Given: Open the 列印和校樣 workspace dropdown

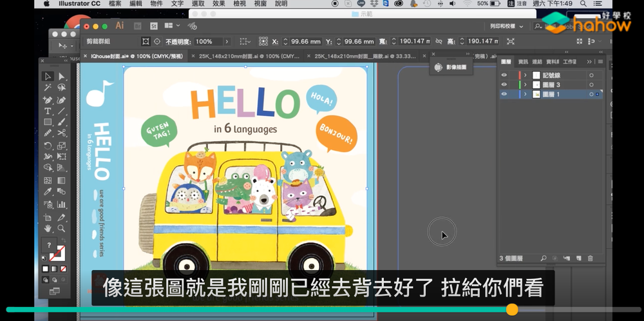Looking at the screenshot, I should coord(506,26).
